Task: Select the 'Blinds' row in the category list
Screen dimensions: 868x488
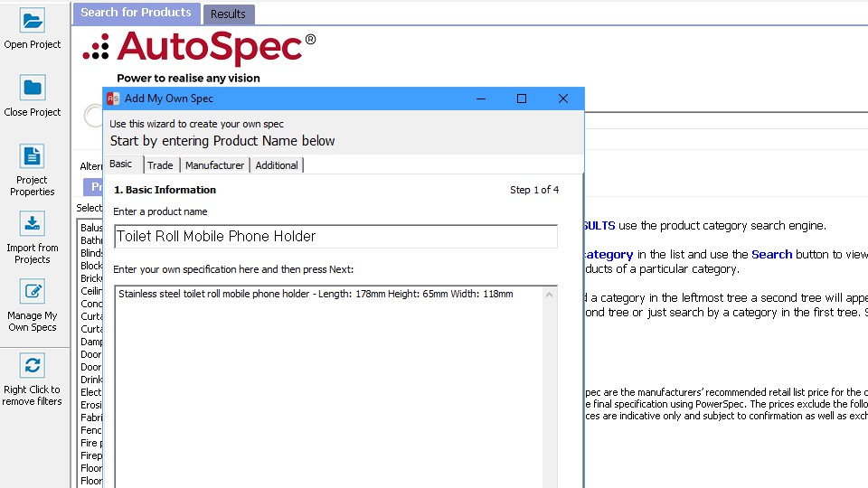Action: click(x=91, y=253)
